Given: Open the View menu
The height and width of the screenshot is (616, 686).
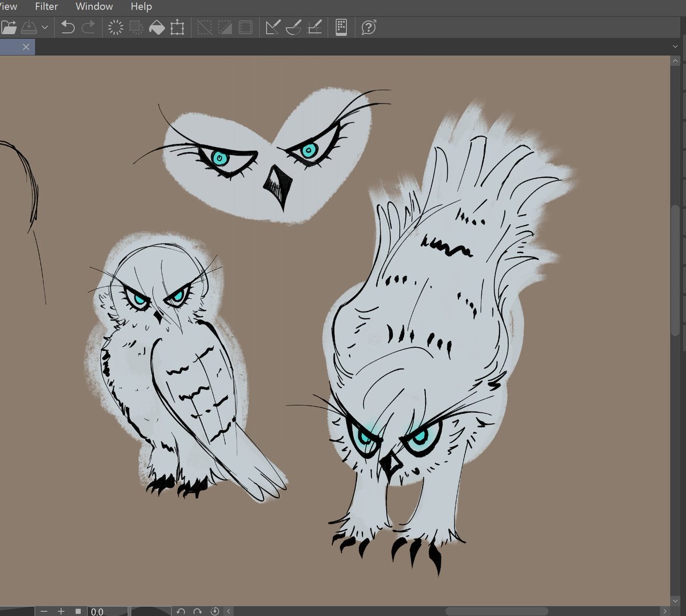Looking at the screenshot, I should point(9,6).
